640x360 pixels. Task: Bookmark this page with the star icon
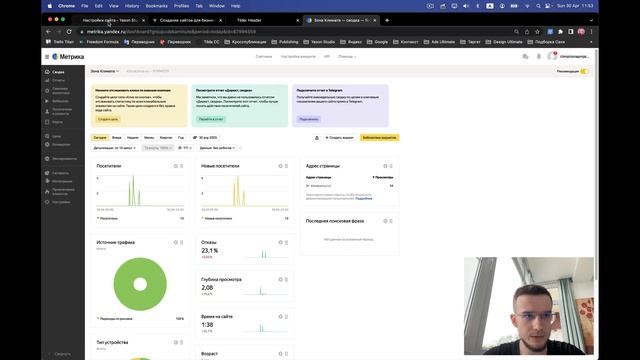(538, 31)
